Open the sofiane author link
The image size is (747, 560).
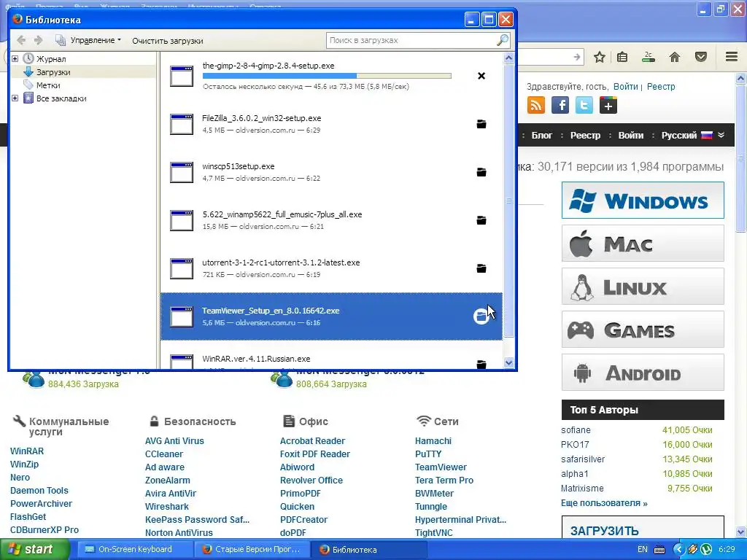[x=576, y=430]
